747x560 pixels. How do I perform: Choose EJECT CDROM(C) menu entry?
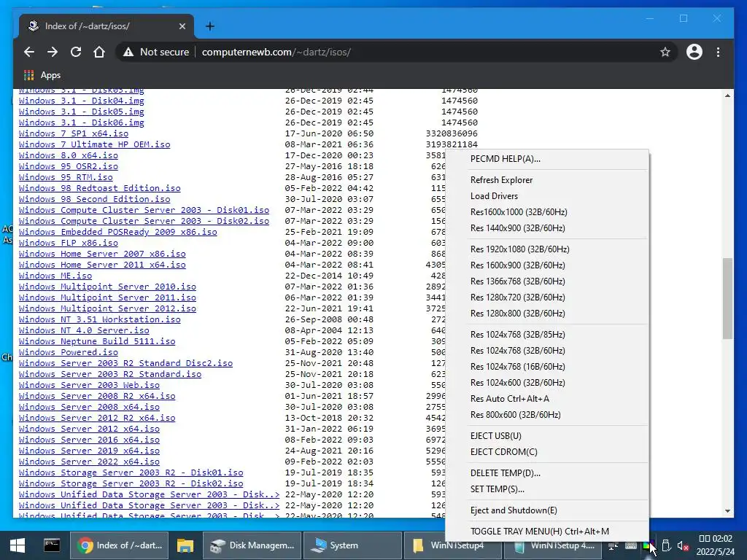pos(547,452)
